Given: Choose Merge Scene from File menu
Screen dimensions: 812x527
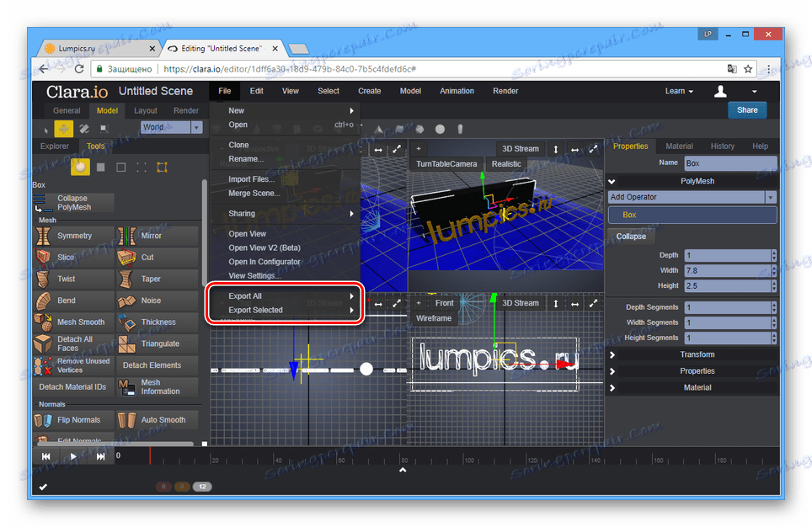Looking at the screenshot, I should click(254, 193).
